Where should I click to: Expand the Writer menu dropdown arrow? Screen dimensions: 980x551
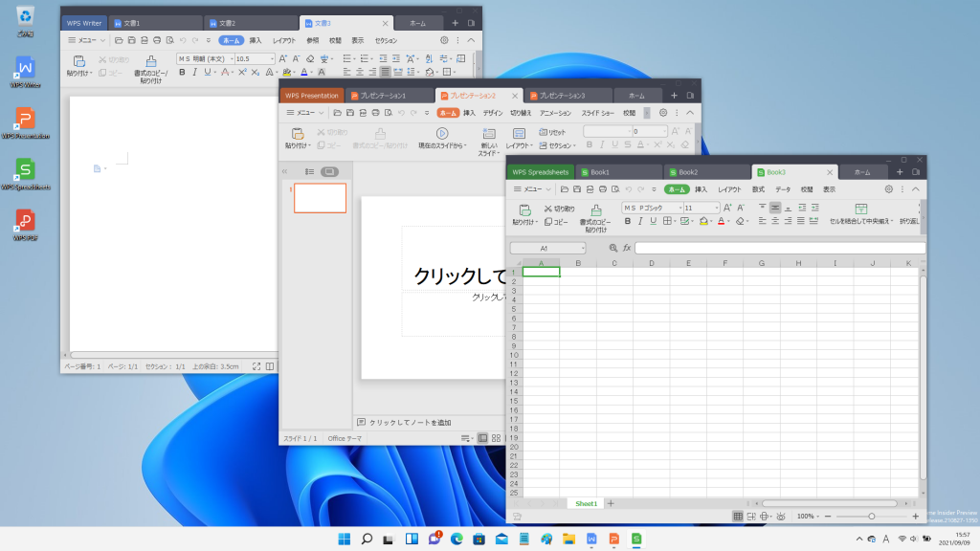click(103, 40)
